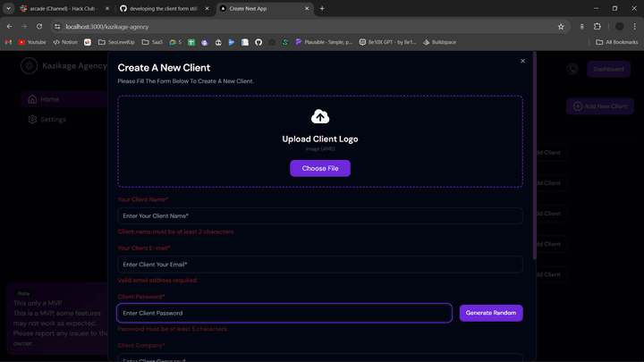
Task: Open the SaaS bookmarks folder
Action: pos(152,42)
